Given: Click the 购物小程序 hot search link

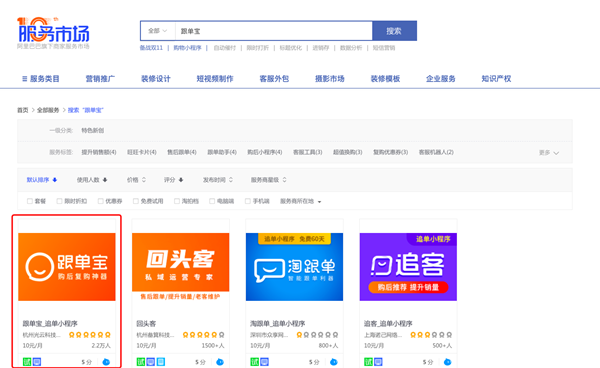Looking at the screenshot, I should [x=187, y=48].
